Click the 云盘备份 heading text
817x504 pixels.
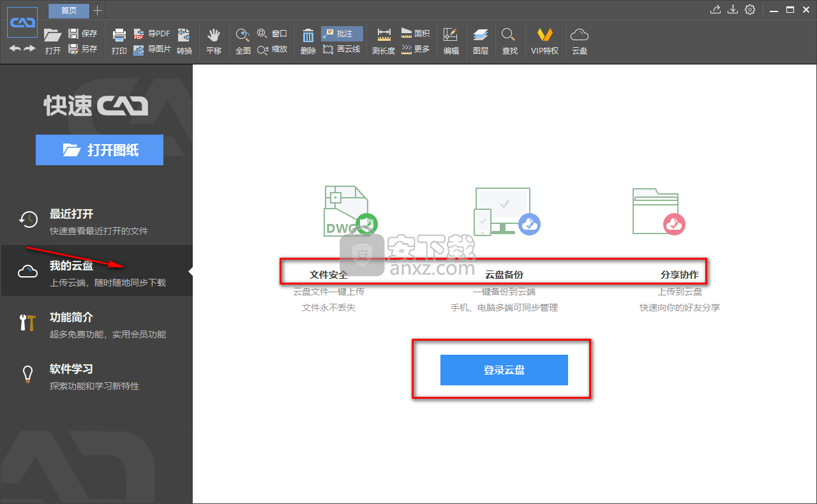point(504,275)
